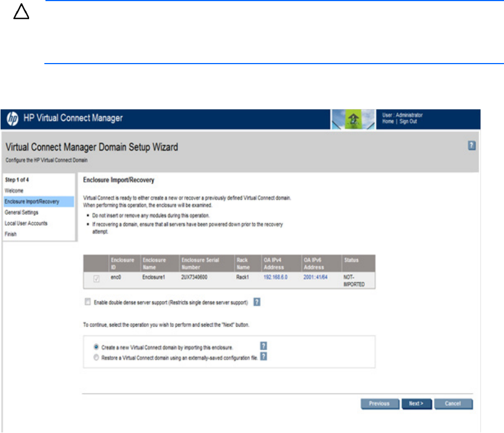Open help for Restore domain option
504x433 pixels.
(264, 356)
